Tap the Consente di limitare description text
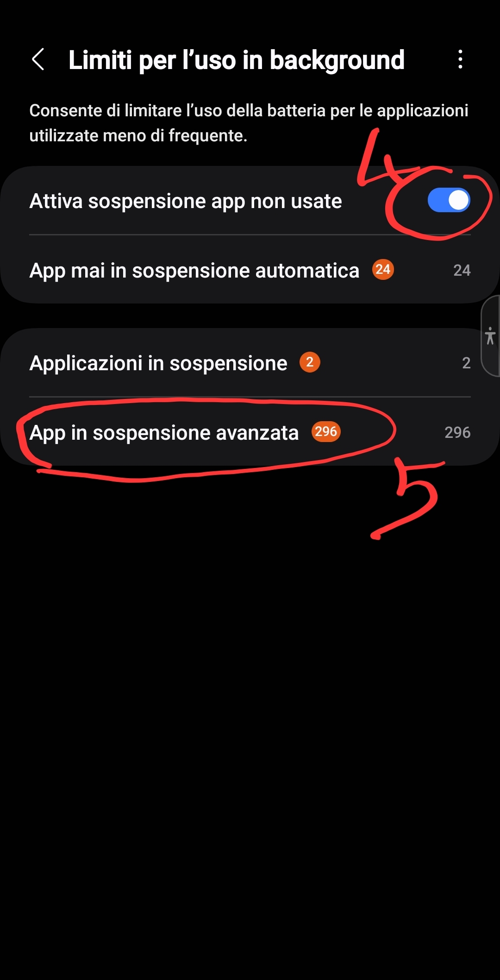 [x=249, y=123]
